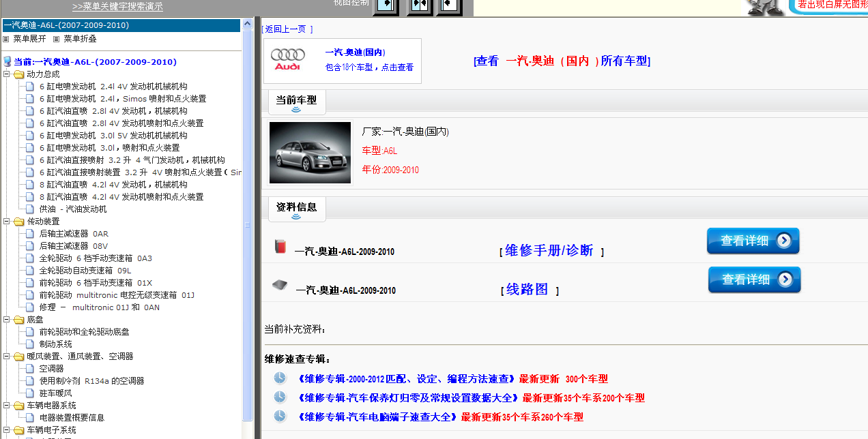Open 修理 – multitronic 01J 和 0AN
Screen dimensions: 868x439
point(99,307)
